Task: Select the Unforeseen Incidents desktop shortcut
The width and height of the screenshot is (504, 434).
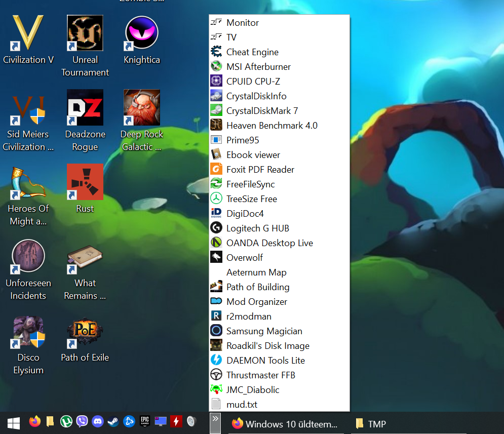Action: coord(28,270)
